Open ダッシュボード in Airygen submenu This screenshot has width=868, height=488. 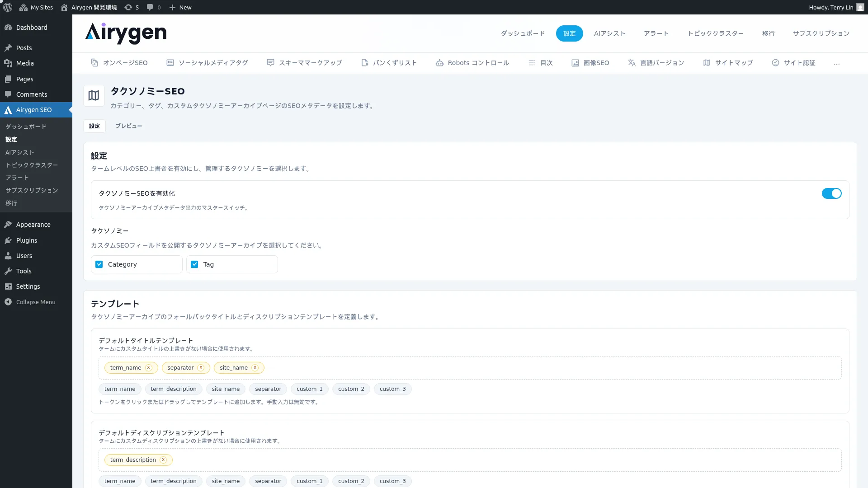click(26, 127)
